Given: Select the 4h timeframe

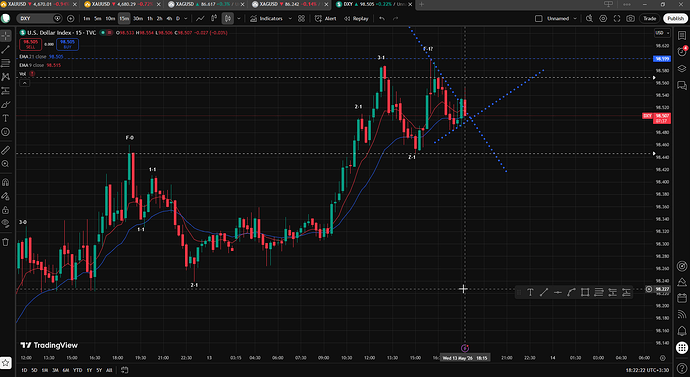Looking at the screenshot, I should click(x=169, y=18).
